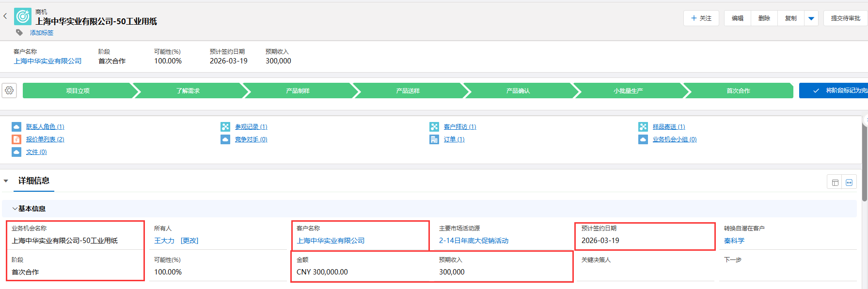Open the more actions dropdown arrow
Screen dimensions: 868x289
(811, 18)
